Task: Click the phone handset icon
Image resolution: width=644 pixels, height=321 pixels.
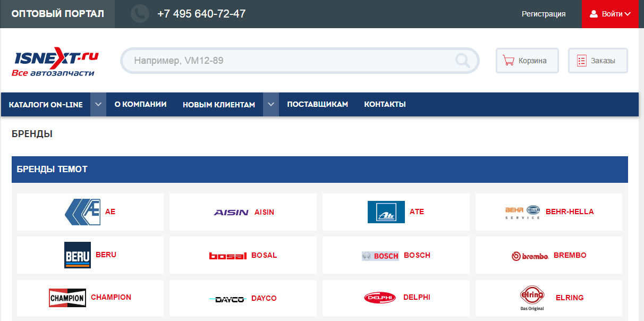Action: tap(140, 14)
